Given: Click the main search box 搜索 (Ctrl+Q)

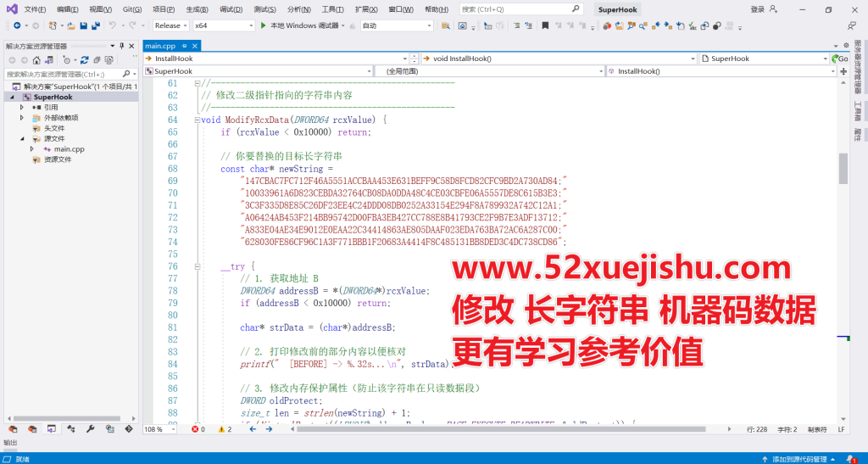Looking at the screenshot, I should pos(520,9).
